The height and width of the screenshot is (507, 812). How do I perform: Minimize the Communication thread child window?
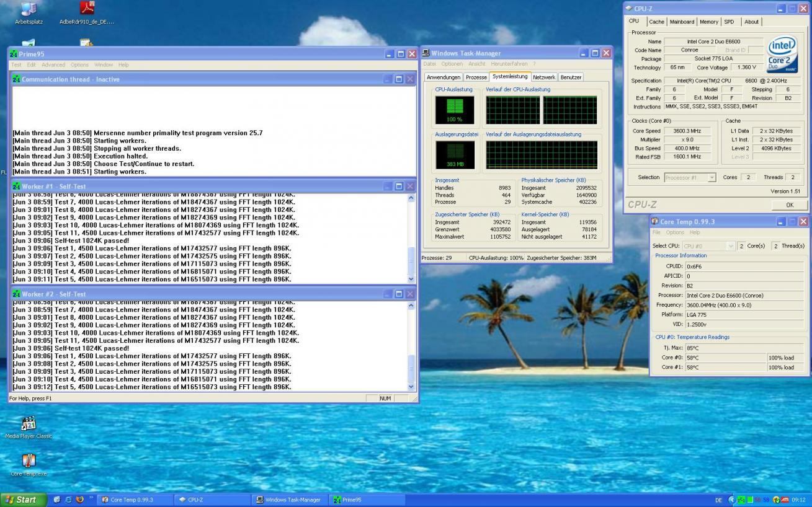(387, 79)
